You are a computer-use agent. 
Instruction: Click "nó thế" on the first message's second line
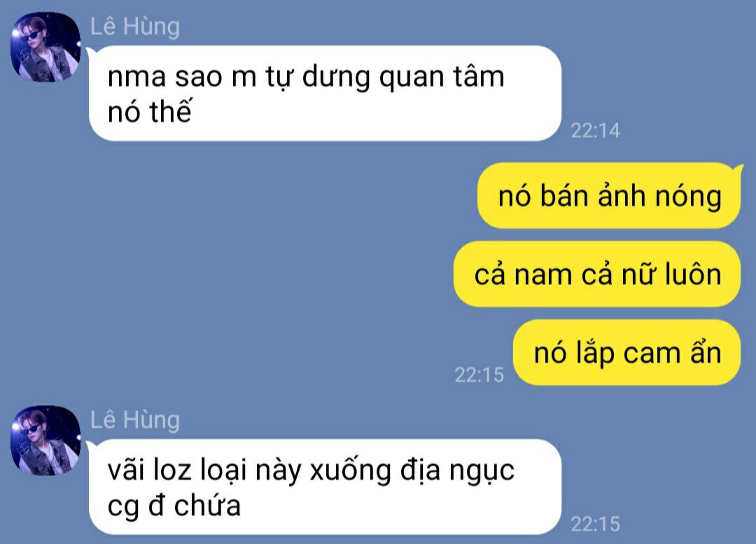click(x=150, y=111)
